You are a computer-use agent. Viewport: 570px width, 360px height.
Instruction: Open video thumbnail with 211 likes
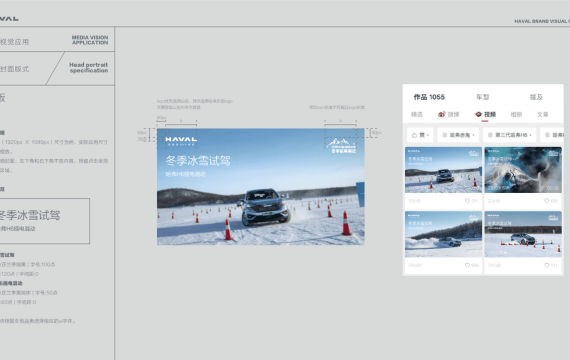click(x=443, y=170)
